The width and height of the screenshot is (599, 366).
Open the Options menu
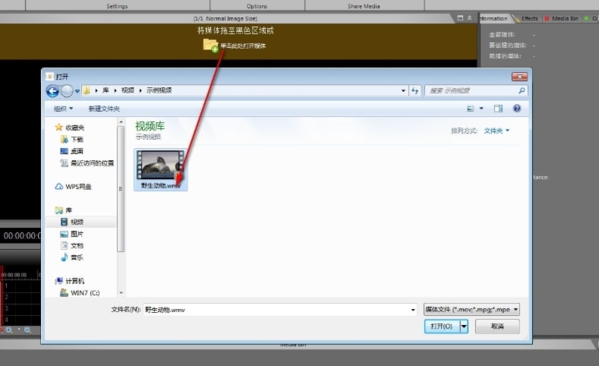pos(257,6)
